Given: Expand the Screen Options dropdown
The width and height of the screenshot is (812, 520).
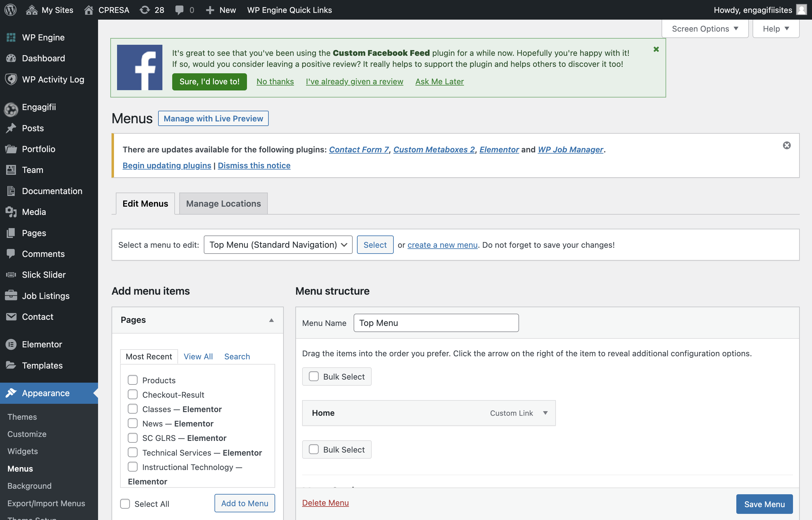Looking at the screenshot, I should tap(705, 29).
